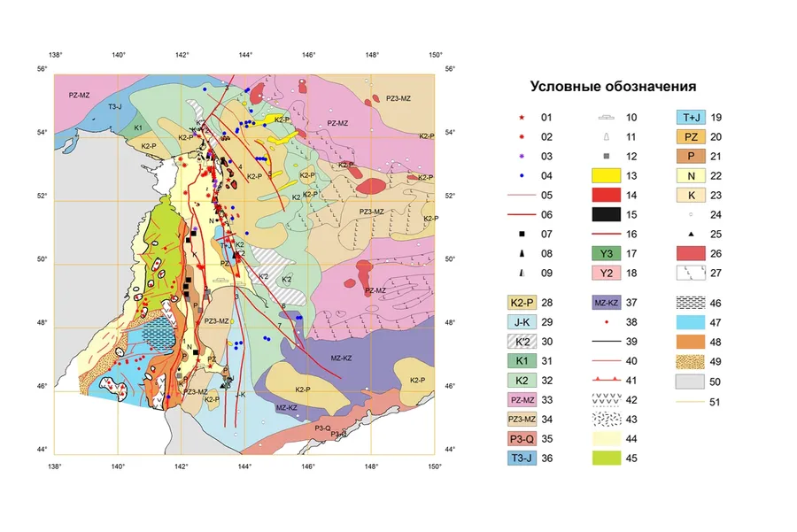The width and height of the screenshot is (797, 532).
Task: Click the large MZ-KZ purple region on map
Action: 341,359
